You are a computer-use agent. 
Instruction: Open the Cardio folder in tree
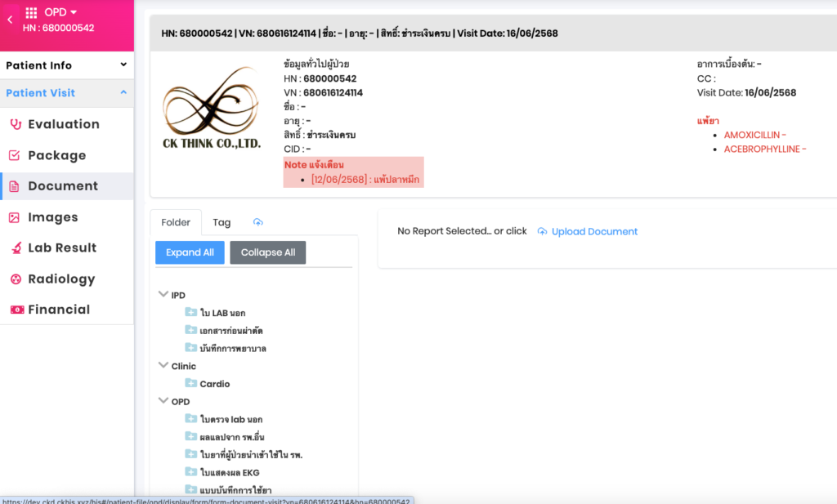click(x=214, y=384)
